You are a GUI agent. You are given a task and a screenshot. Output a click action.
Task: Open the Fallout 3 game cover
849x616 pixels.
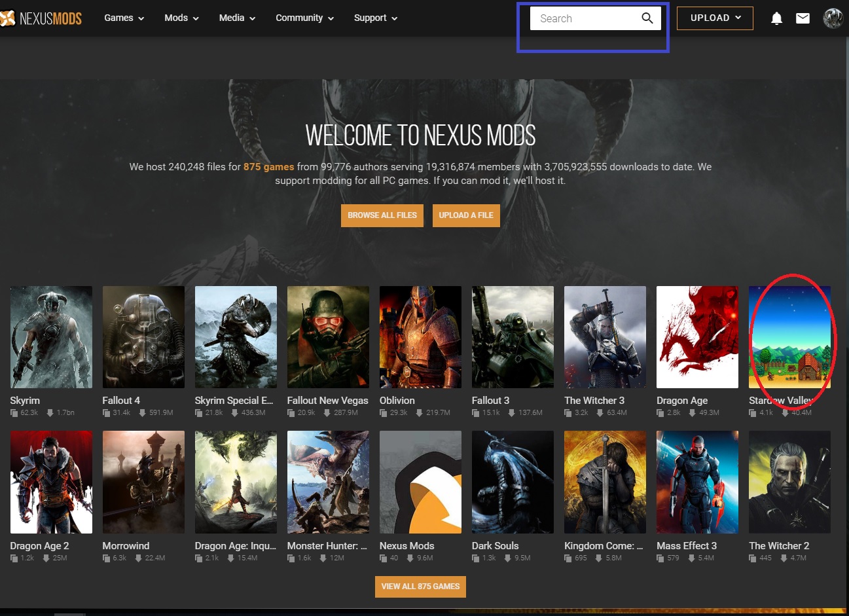click(513, 337)
